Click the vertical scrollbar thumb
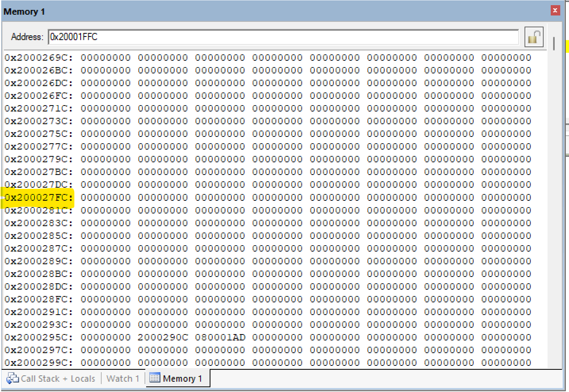The image size is (569, 392). pyautogui.click(x=554, y=44)
